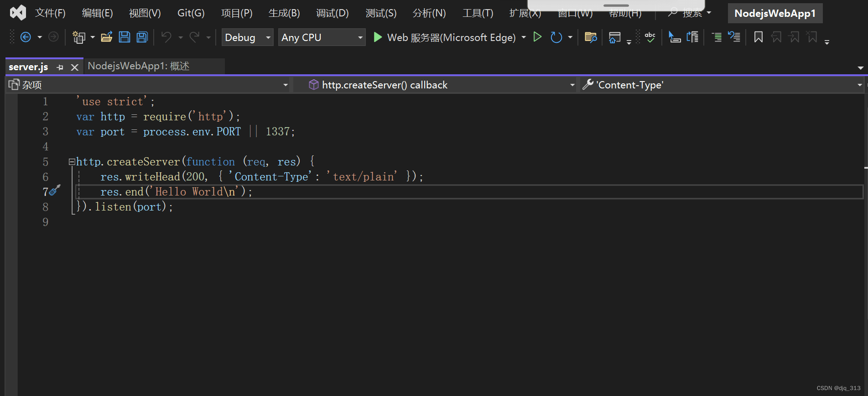The width and height of the screenshot is (868, 396).
Task: Click the Web 服务器(Microsoft Edge) run label
Action: point(452,37)
